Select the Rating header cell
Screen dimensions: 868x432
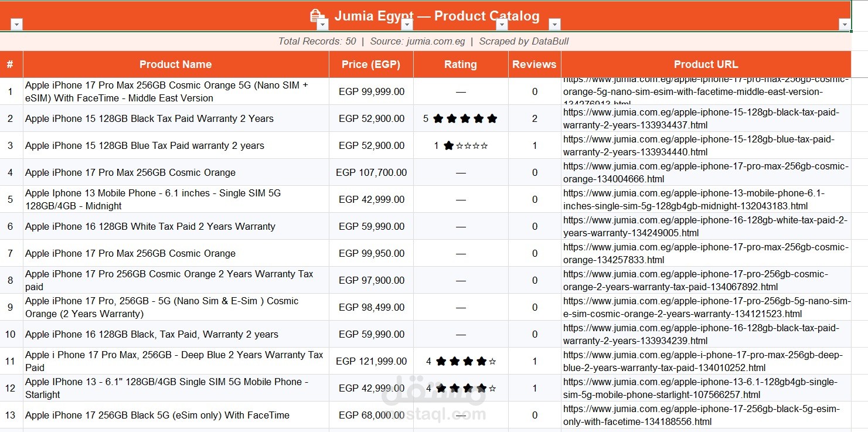461,64
